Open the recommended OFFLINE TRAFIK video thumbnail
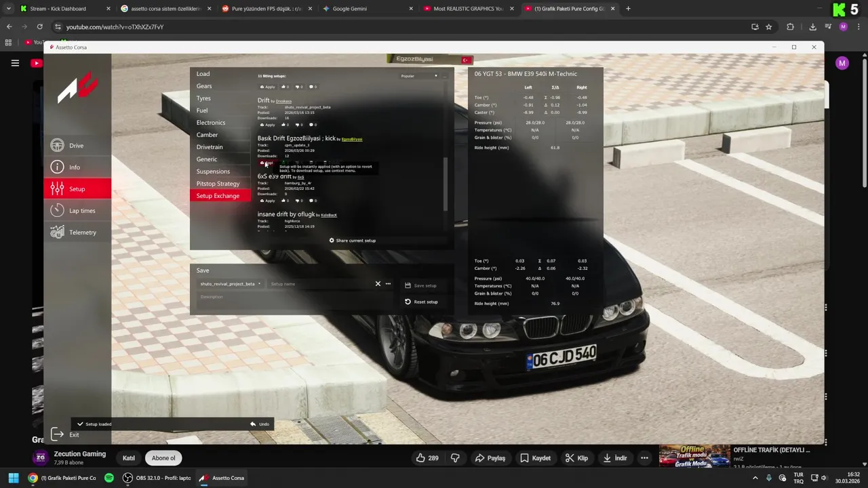The image size is (868, 488). click(694, 457)
